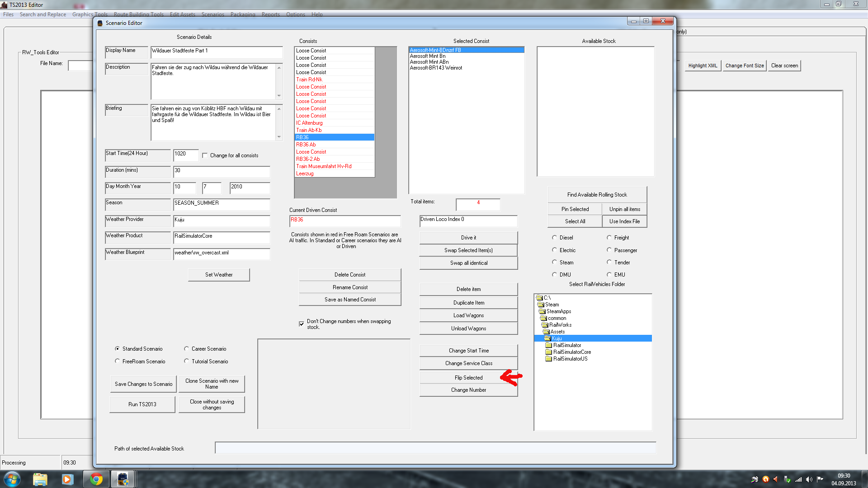
Task: Open Windows Explorer from the taskbar
Action: (x=40, y=479)
